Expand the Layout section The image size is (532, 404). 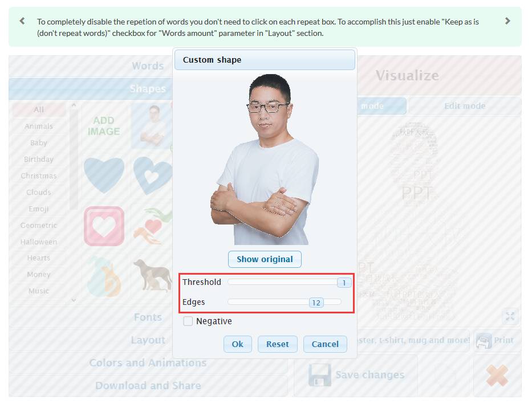coord(148,340)
